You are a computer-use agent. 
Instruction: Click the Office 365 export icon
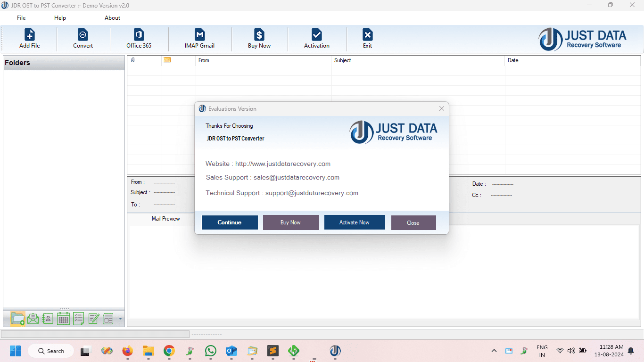click(x=138, y=38)
